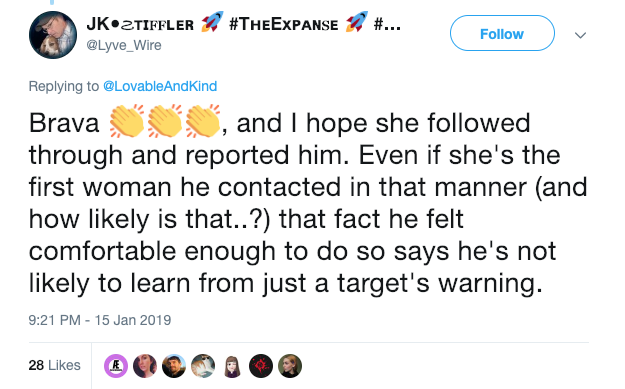The width and height of the screenshot is (625, 389).
Task: Open the dark-haired woman liker avatar
Action: (145, 366)
